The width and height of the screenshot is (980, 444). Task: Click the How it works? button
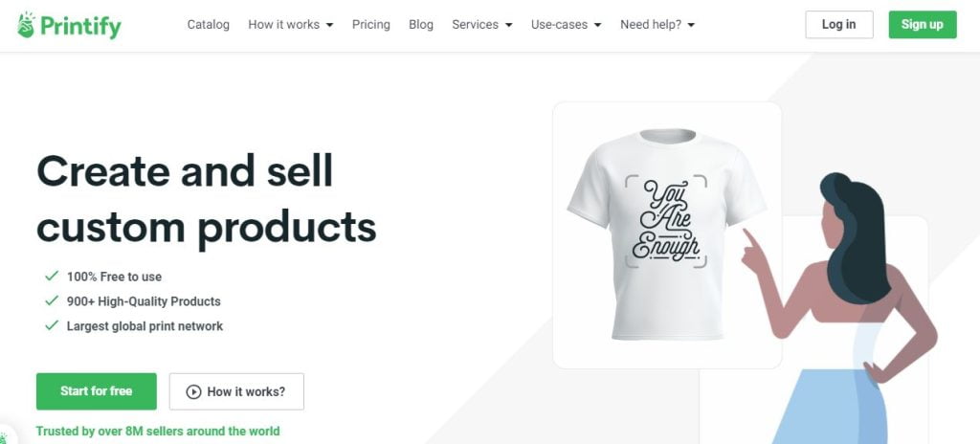[x=236, y=391]
